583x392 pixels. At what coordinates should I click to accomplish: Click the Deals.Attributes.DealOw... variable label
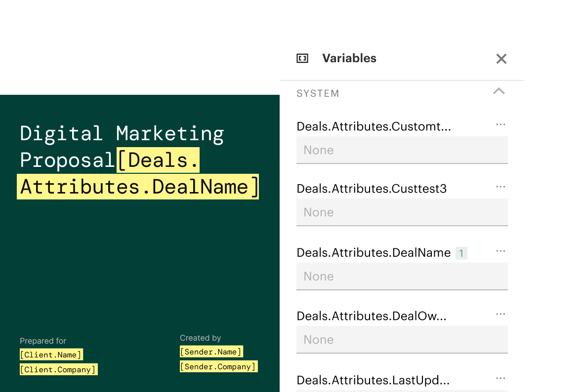(372, 316)
